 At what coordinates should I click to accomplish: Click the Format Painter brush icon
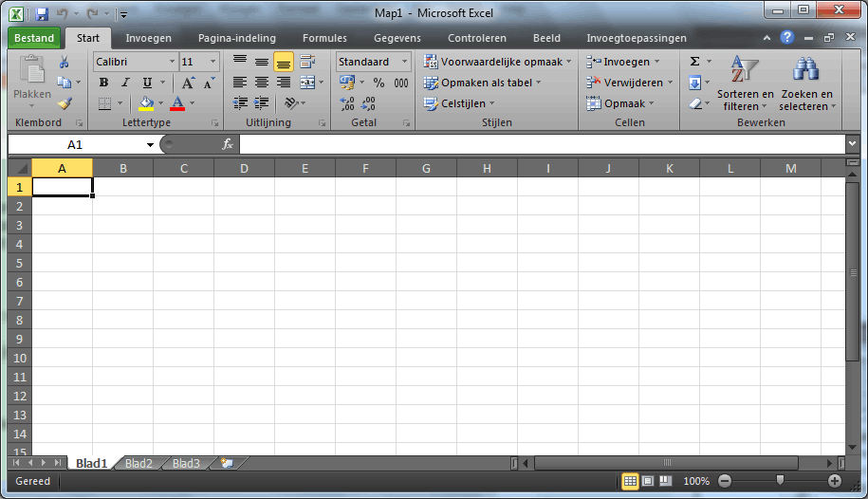(x=64, y=103)
